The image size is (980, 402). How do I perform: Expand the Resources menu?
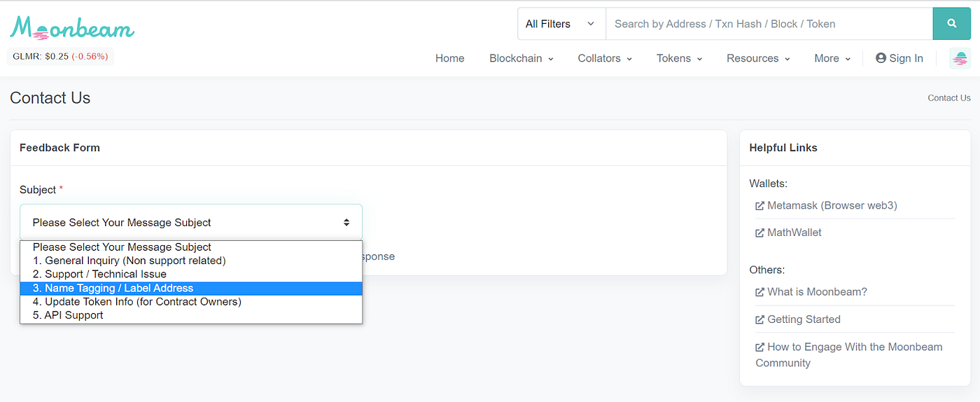coord(758,58)
